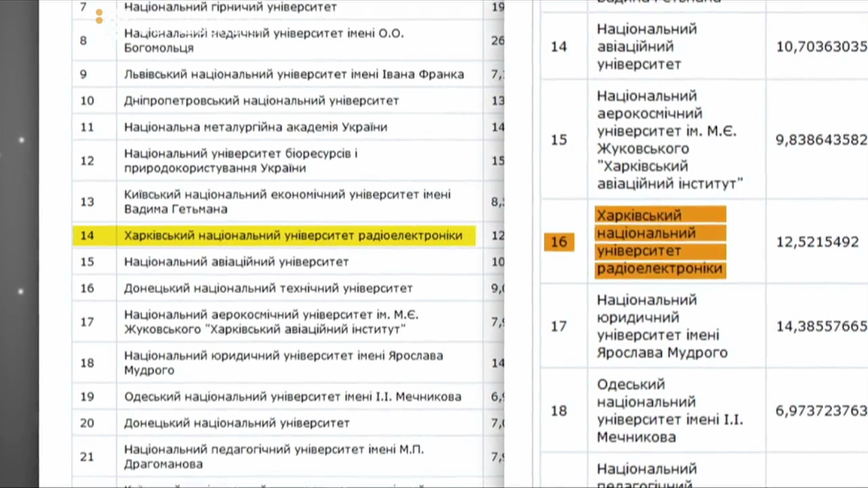Click value 12,5215492 in right table
This screenshot has height=488, width=868.
tap(817, 242)
